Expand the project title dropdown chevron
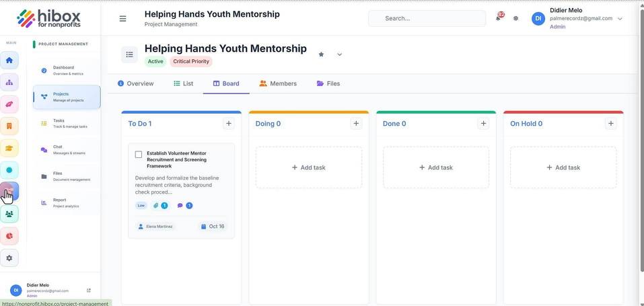The width and height of the screenshot is (644, 306). 339,54
